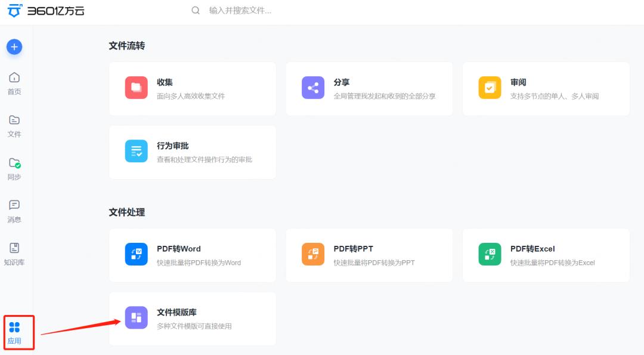Select the PDF转Excel converter icon
The width and height of the screenshot is (644, 355).
490,254
